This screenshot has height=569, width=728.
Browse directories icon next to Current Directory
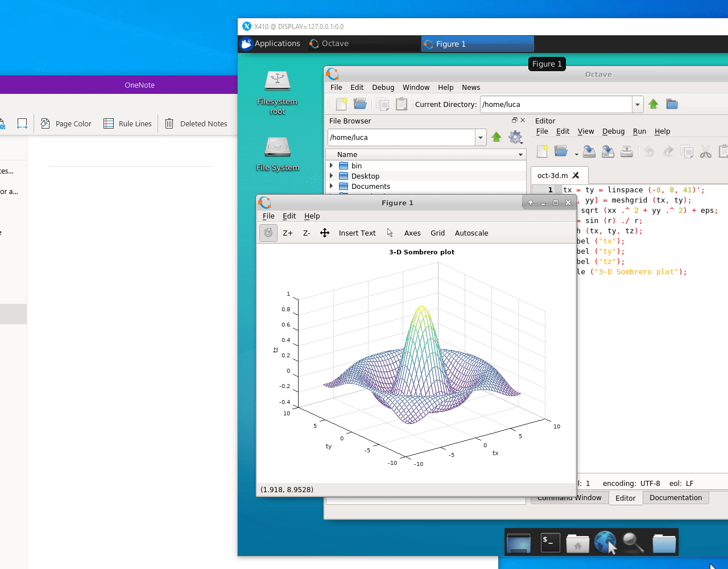coord(672,104)
